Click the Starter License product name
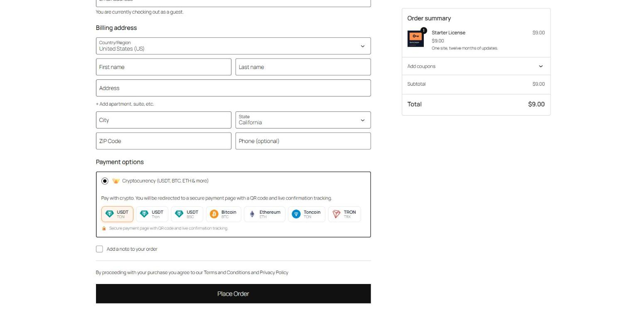This screenshot has width=644, height=321. coord(448,33)
